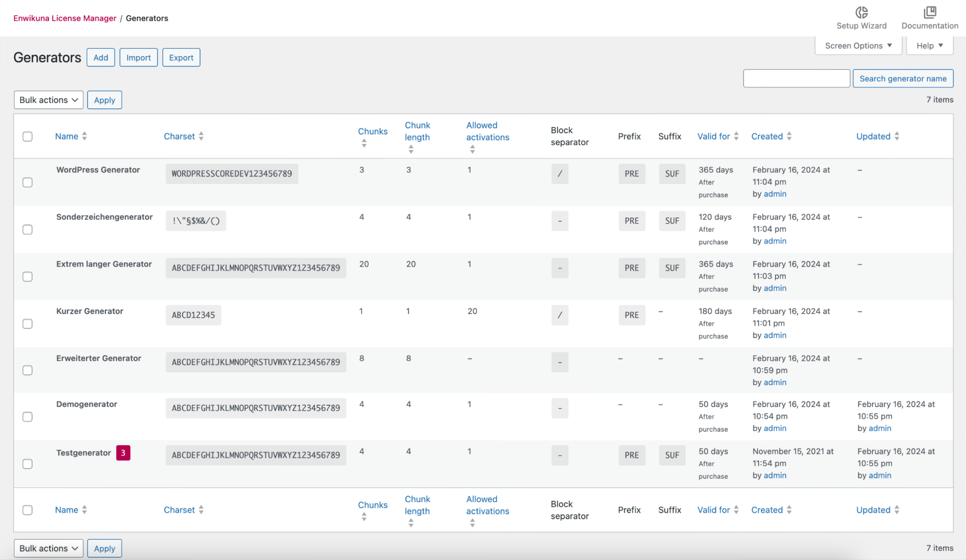The image size is (966, 560).
Task: Sort by Name using header arrows
Action: click(x=84, y=136)
